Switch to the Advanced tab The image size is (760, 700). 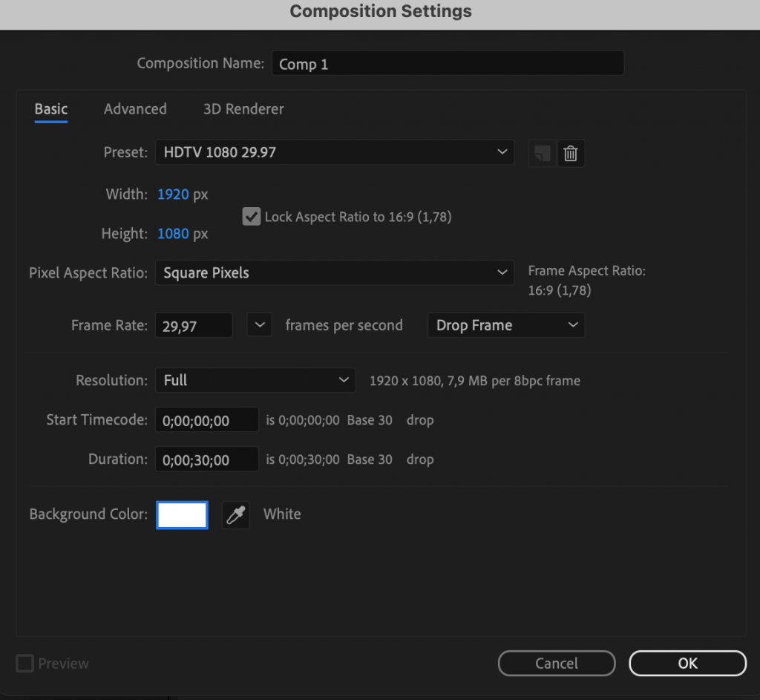click(x=135, y=108)
